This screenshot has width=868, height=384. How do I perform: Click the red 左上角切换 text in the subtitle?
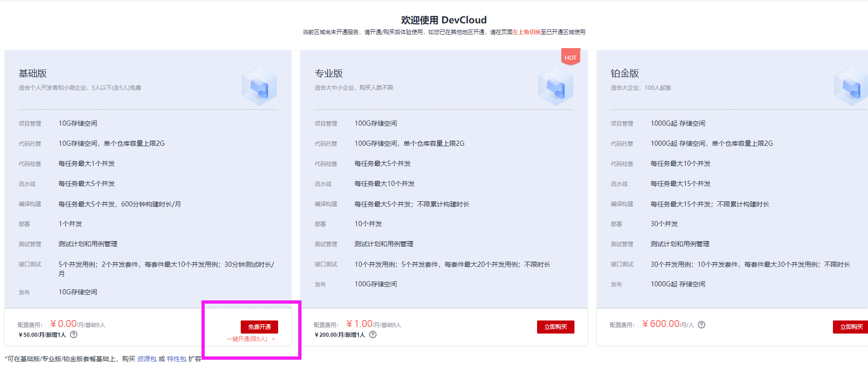pyautogui.click(x=526, y=32)
